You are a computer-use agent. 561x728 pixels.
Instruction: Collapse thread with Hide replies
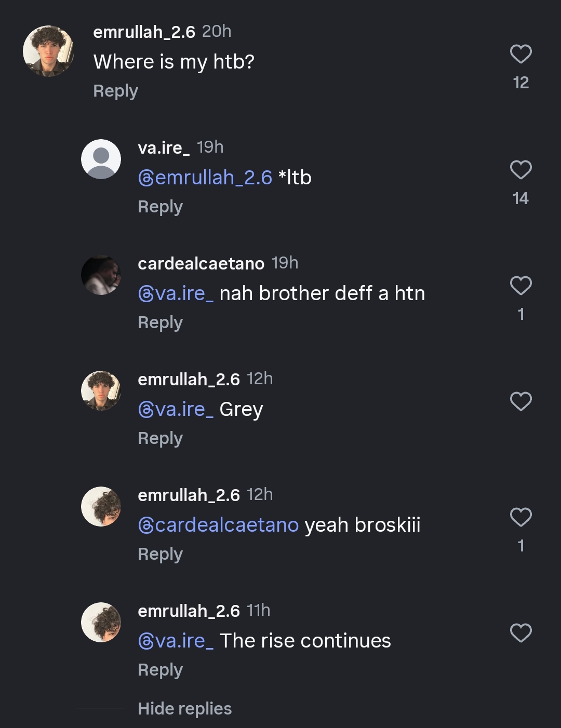tap(184, 709)
